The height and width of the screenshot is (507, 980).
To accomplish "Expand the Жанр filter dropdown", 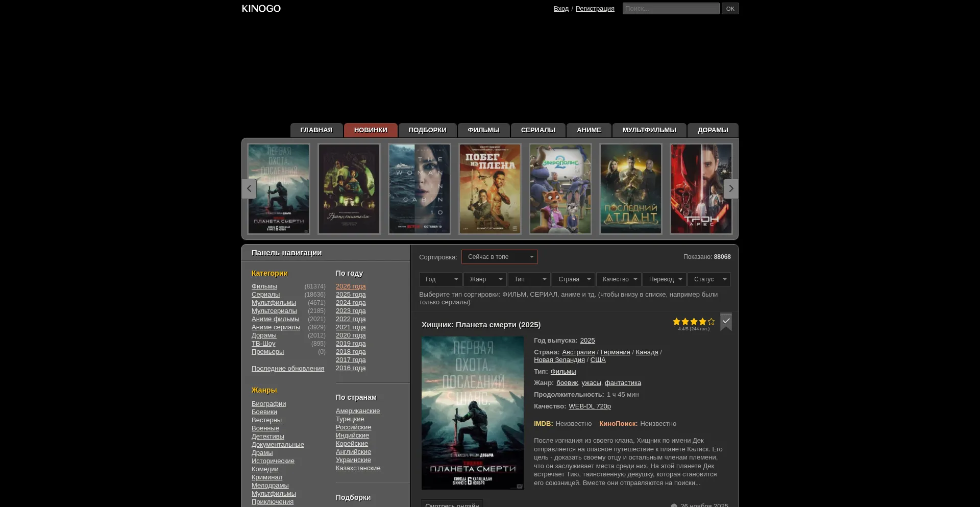I will pyautogui.click(x=485, y=279).
